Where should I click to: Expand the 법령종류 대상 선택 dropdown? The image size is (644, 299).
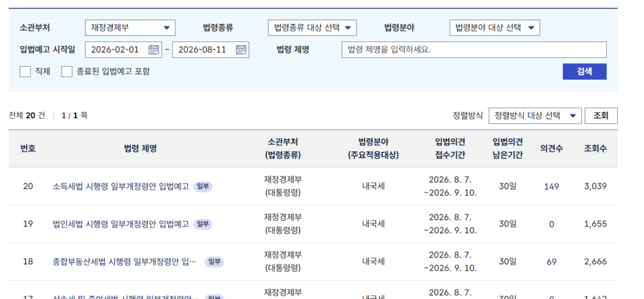pos(312,28)
